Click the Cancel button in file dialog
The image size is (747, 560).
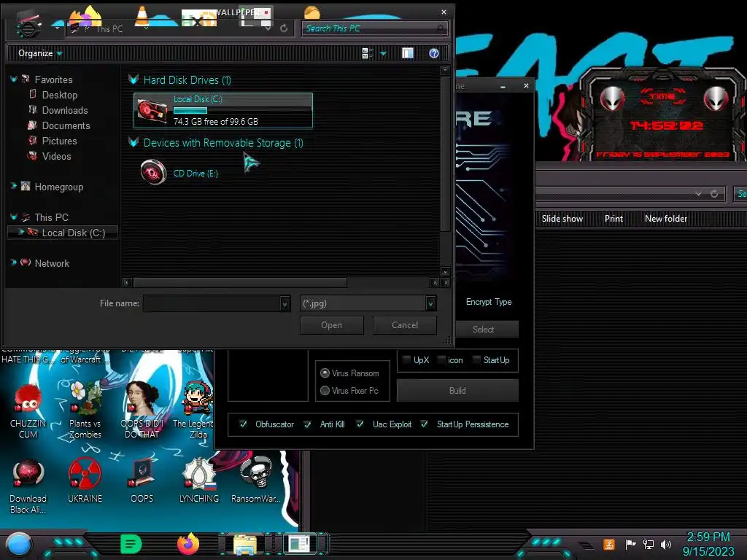pos(404,325)
